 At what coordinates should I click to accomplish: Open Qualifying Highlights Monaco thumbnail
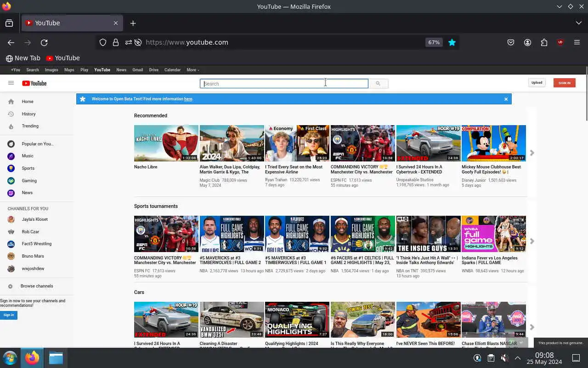(x=297, y=320)
